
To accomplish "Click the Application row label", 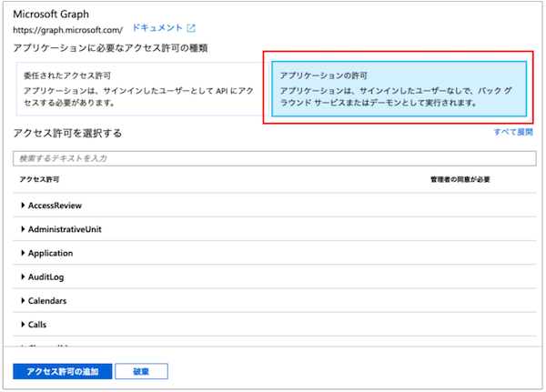I will point(50,253).
